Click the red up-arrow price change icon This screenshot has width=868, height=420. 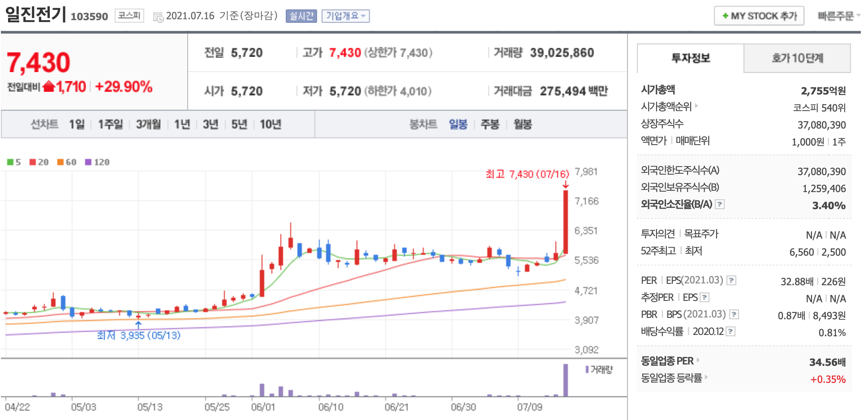(49, 86)
